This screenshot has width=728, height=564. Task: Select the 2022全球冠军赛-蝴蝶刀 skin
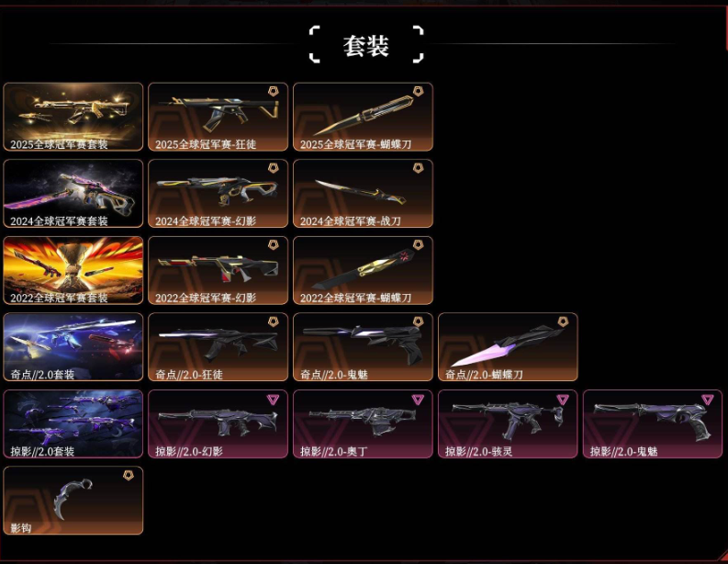[363, 270]
